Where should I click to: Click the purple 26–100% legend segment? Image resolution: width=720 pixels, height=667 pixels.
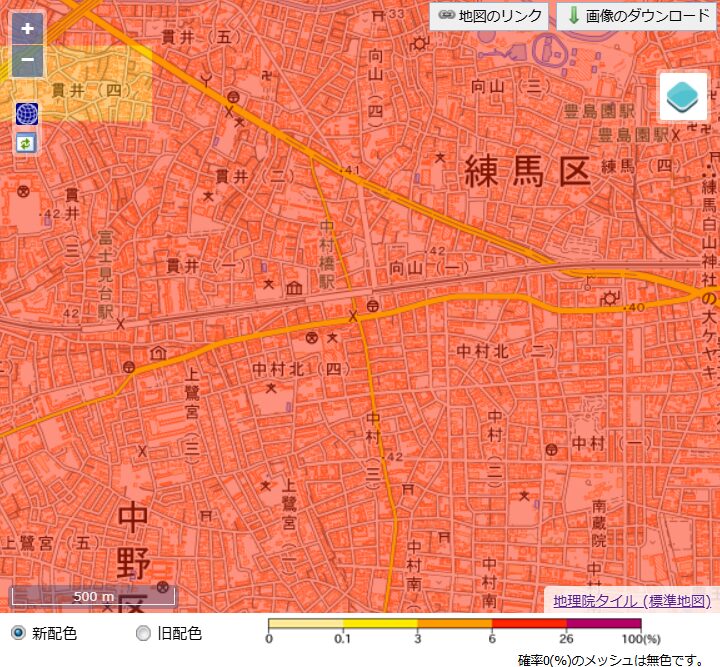[x=603, y=624]
